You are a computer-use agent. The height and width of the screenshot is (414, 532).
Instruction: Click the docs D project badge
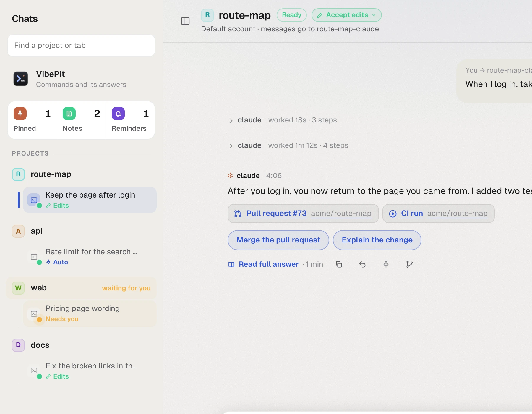click(18, 345)
